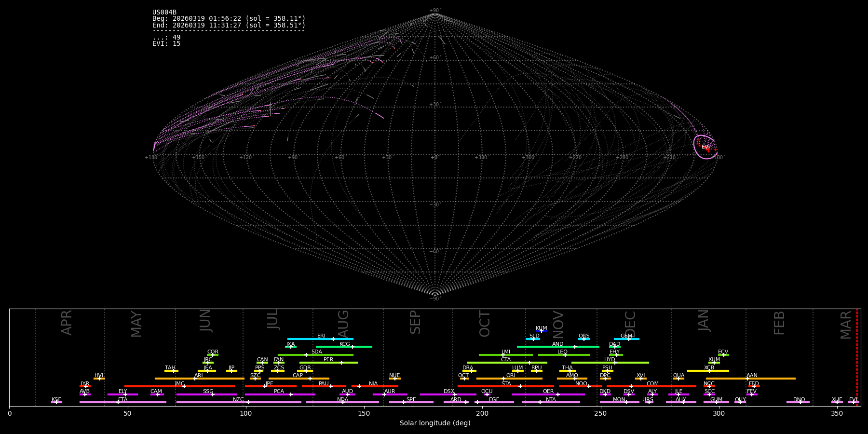This screenshot has width=868, height=434.
Task: Click the COM shower label
Action: point(652,384)
